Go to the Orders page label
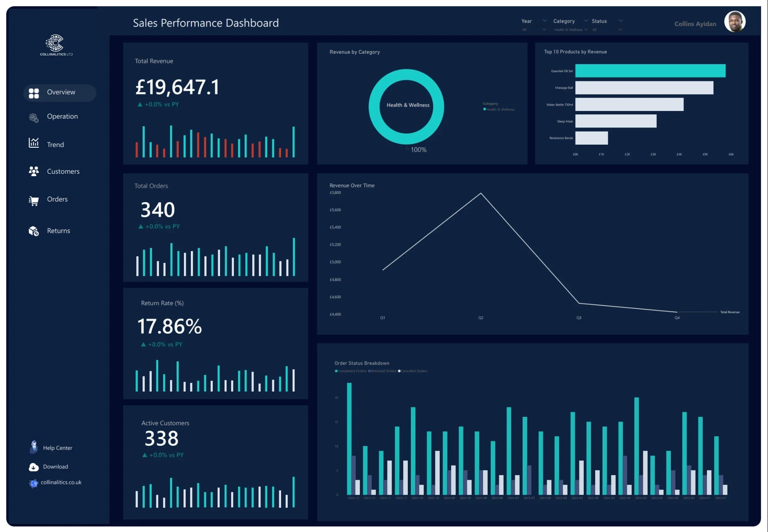The height and width of the screenshot is (532, 768). (57, 199)
